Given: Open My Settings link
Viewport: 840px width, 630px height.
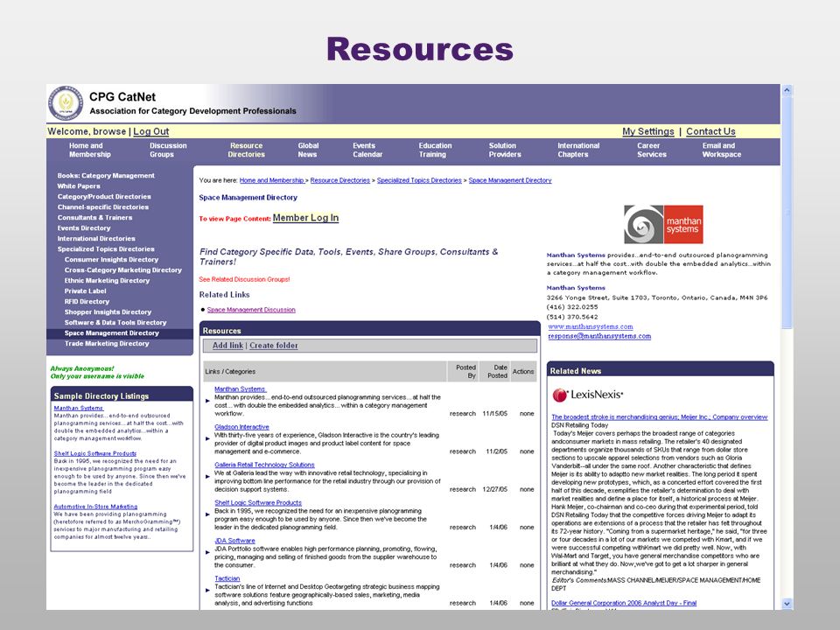Looking at the screenshot, I should 648,131.
